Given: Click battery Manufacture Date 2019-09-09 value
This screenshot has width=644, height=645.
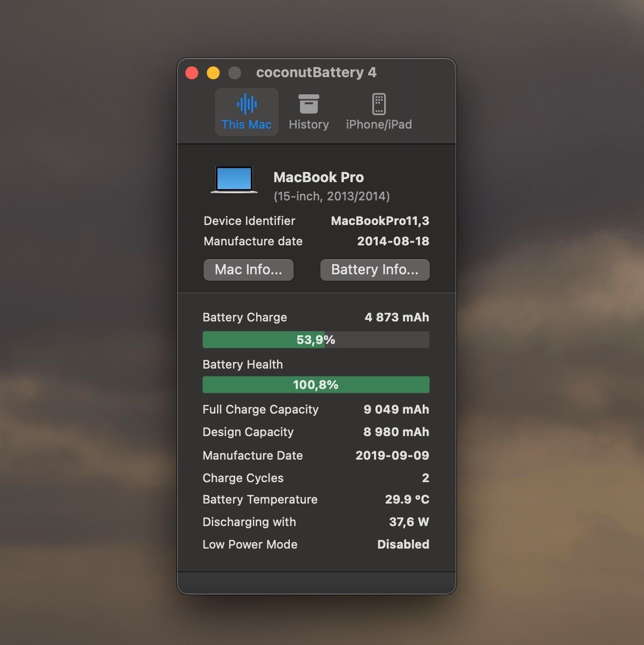Looking at the screenshot, I should click(x=392, y=455).
